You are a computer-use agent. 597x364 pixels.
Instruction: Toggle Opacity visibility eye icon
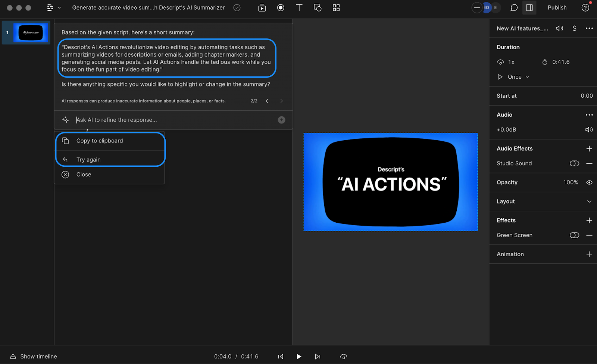[x=589, y=182]
